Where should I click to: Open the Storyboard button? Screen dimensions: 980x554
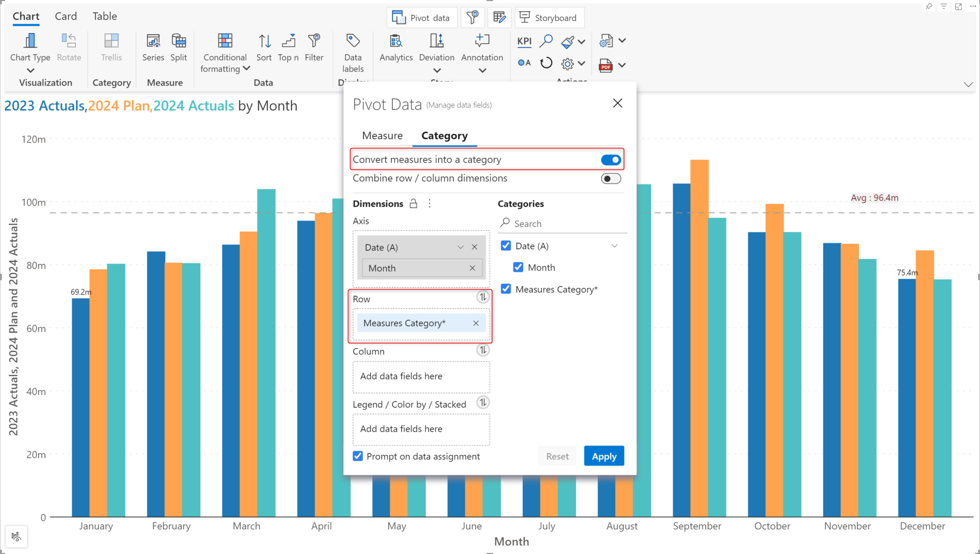(x=549, y=18)
